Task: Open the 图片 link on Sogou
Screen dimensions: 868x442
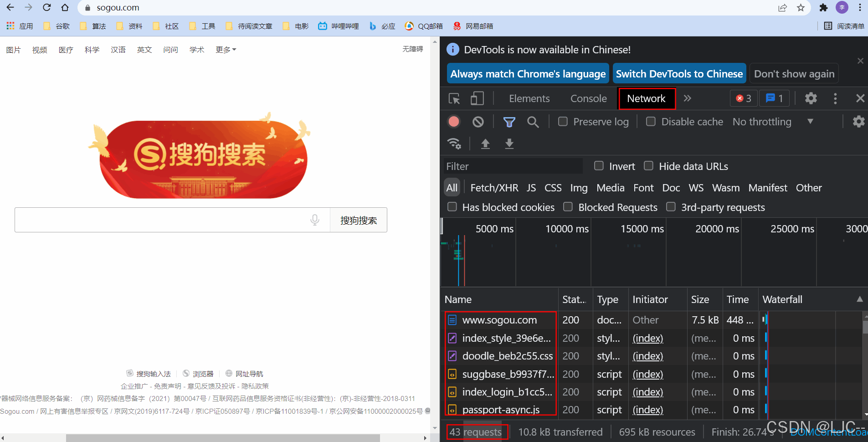Action: click(13, 50)
